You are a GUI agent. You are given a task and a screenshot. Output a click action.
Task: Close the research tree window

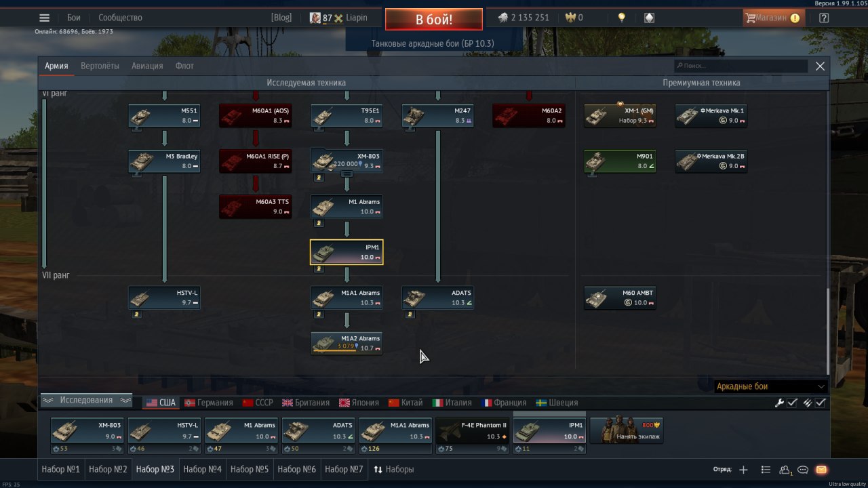pos(820,66)
